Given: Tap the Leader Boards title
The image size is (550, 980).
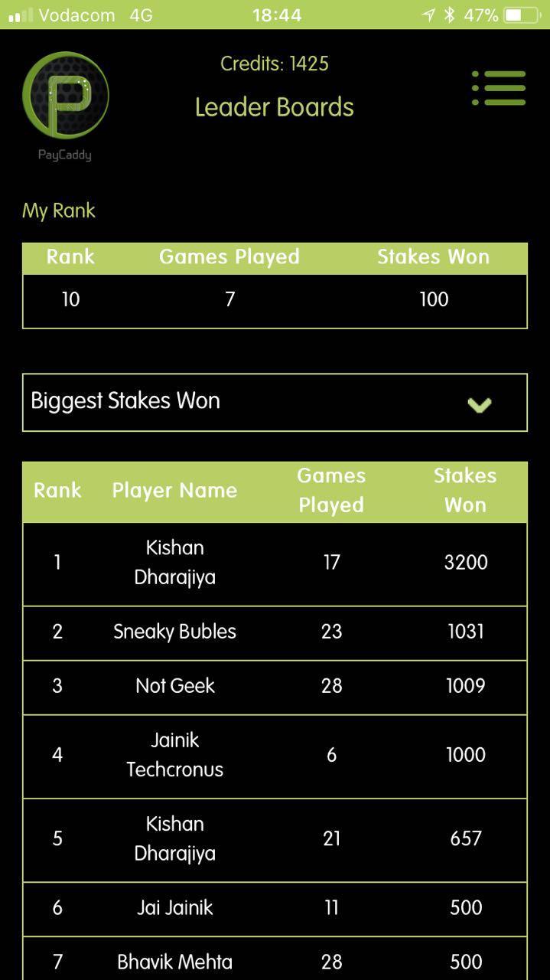Looking at the screenshot, I should pyautogui.click(x=275, y=107).
